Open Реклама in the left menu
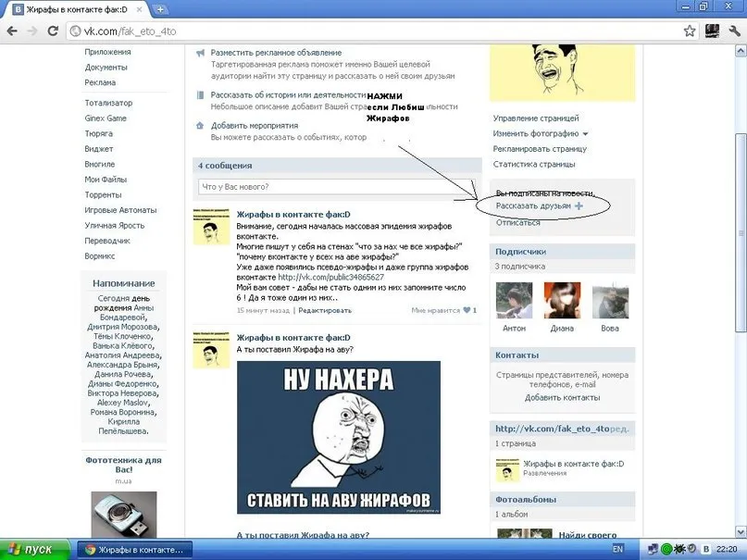The image size is (747, 560). point(100,82)
